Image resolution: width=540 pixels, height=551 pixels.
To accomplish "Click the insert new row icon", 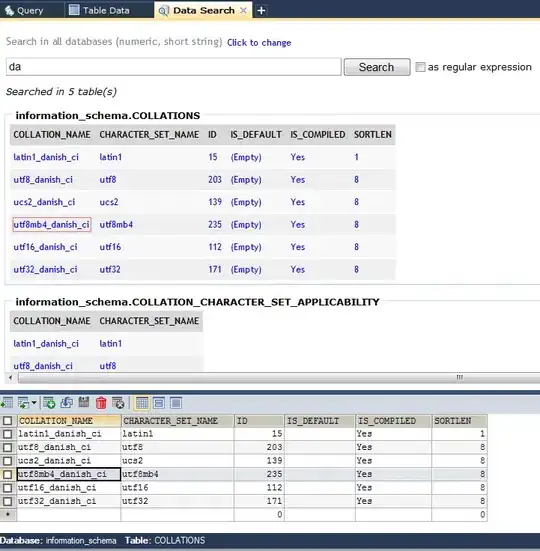I will pyautogui.click(x=49, y=403).
